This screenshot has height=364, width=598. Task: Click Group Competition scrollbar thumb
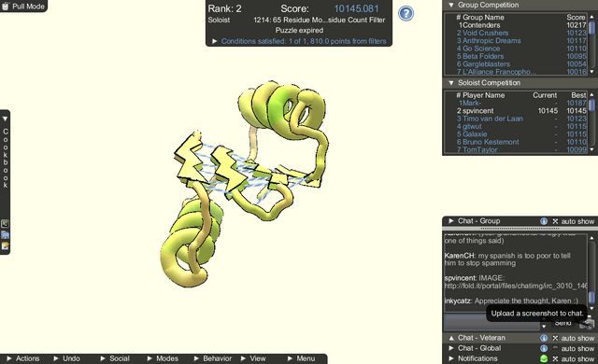591,28
